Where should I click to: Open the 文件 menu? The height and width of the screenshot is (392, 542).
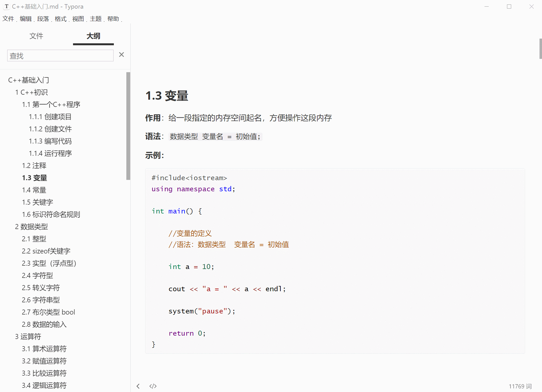point(8,19)
